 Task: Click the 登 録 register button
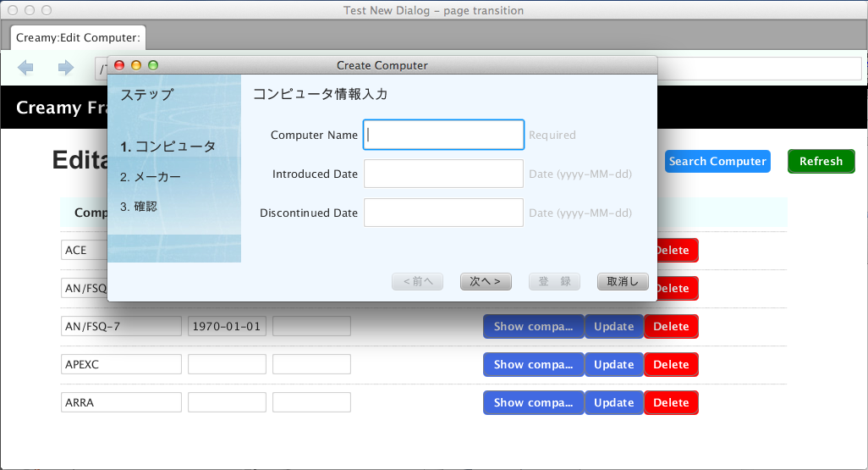554,281
